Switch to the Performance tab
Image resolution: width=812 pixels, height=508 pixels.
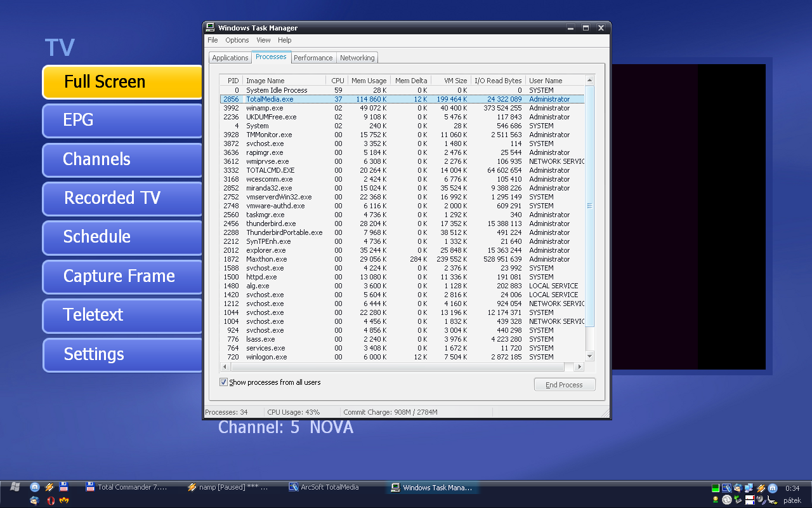pyautogui.click(x=313, y=58)
